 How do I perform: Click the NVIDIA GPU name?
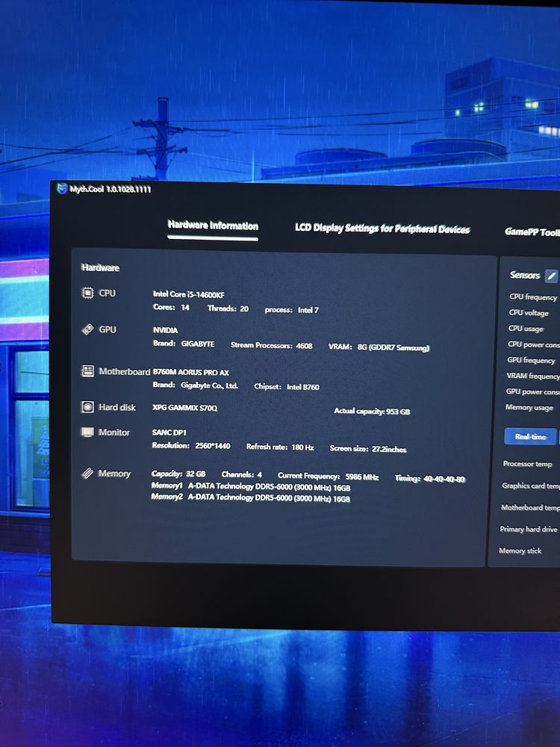[x=165, y=329]
